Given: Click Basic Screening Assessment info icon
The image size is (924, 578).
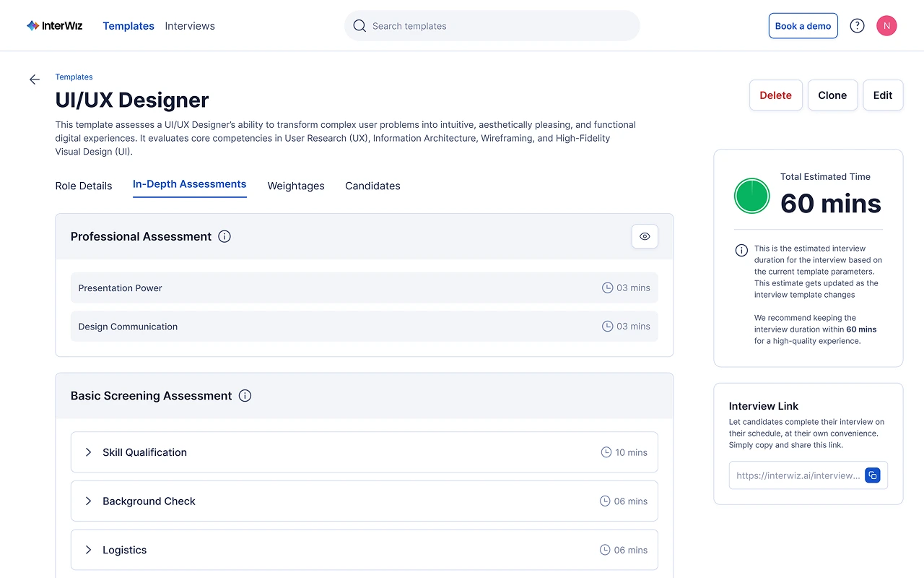Looking at the screenshot, I should click(245, 396).
